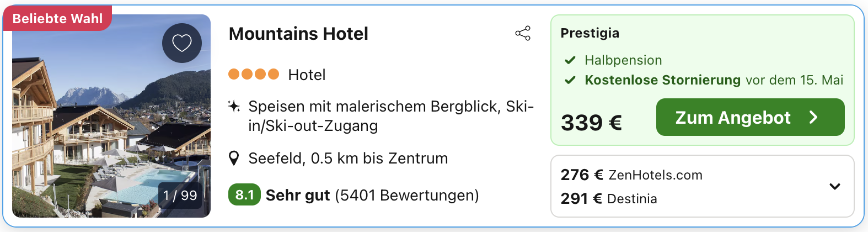
Task: Click the four-circle hotel rating icons
Action: [x=254, y=74]
